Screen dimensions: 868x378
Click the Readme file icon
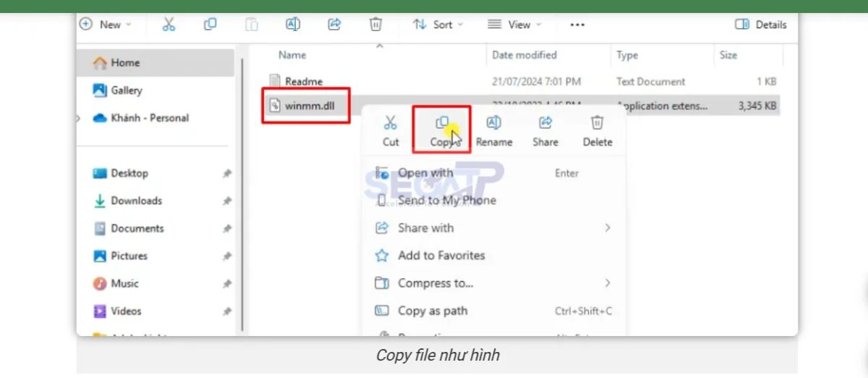(275, 82)
